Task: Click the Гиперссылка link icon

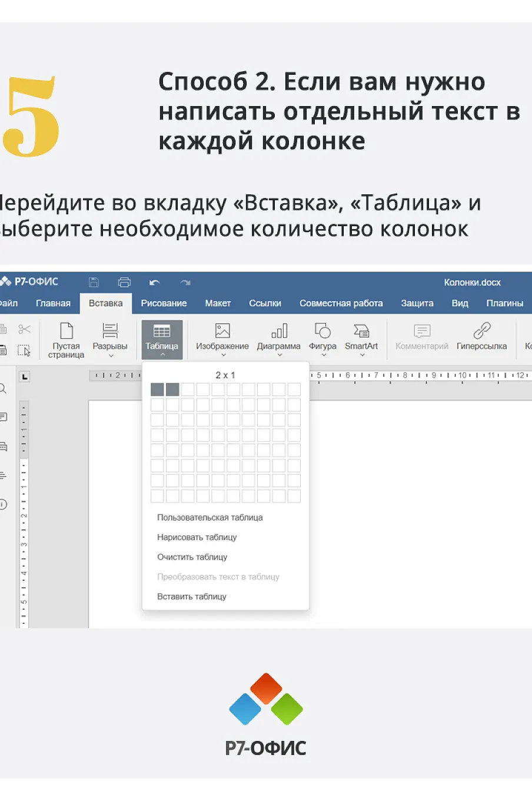Action: pyautogui.click(x=482, y=330)
